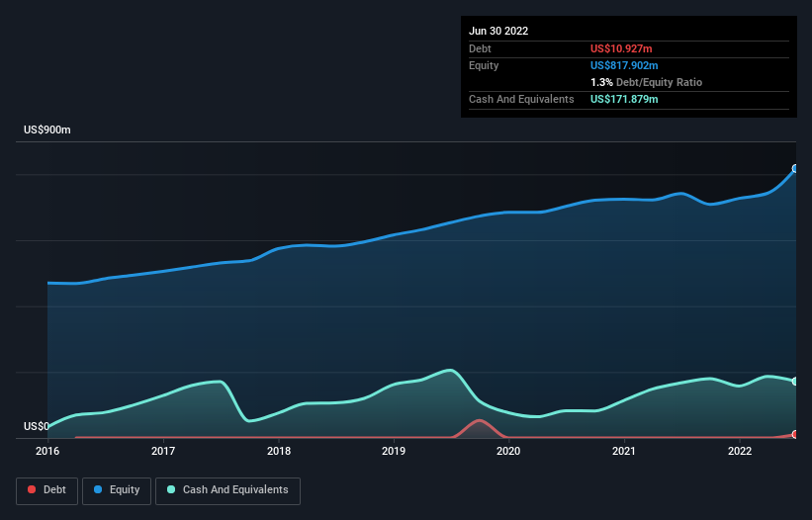The image size is (812, 520).
Task: Click the Equity label in the tooltip
Action: 484,65
